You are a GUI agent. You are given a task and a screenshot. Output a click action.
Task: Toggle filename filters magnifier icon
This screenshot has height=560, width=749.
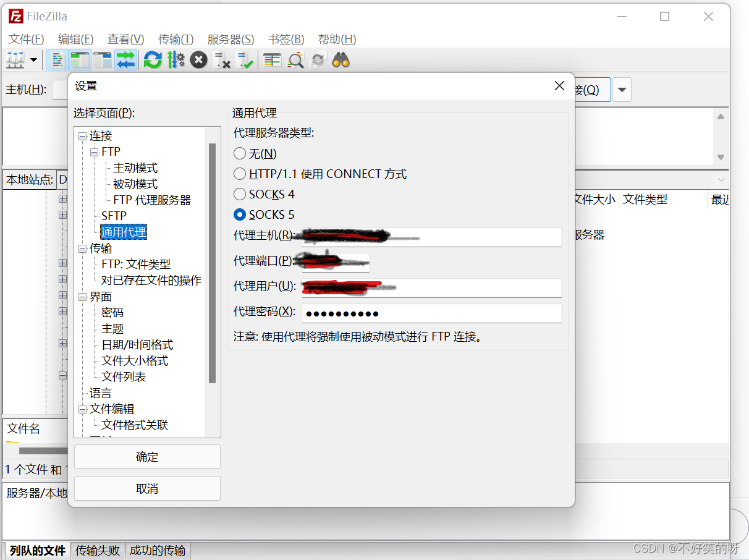[x=295, y=60]
